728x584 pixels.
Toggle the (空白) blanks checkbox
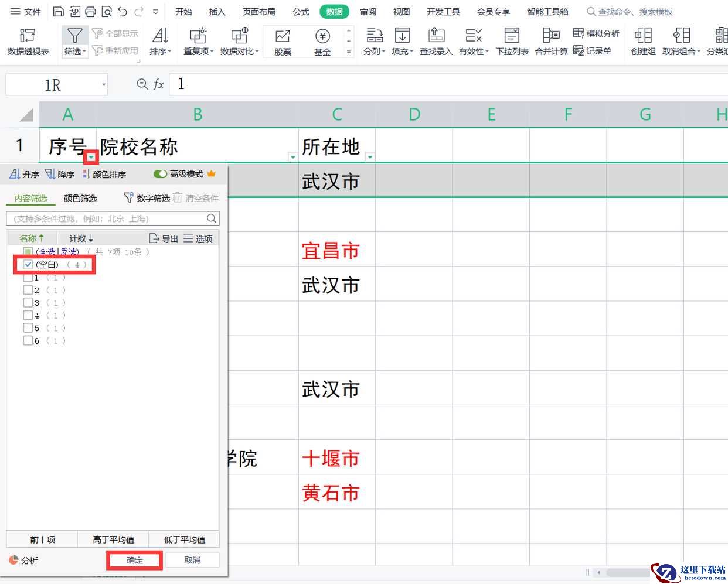click(x=28, y=265)
